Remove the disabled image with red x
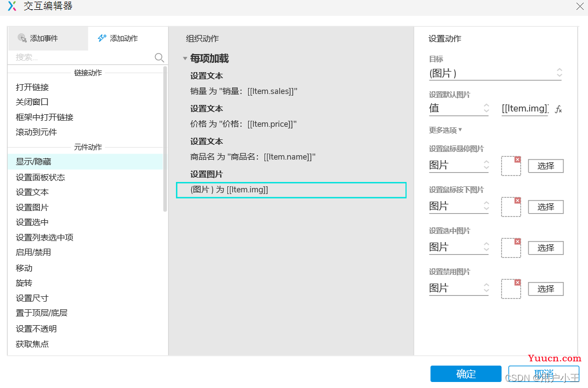This screenshot has width=588, height=388. 518,283
